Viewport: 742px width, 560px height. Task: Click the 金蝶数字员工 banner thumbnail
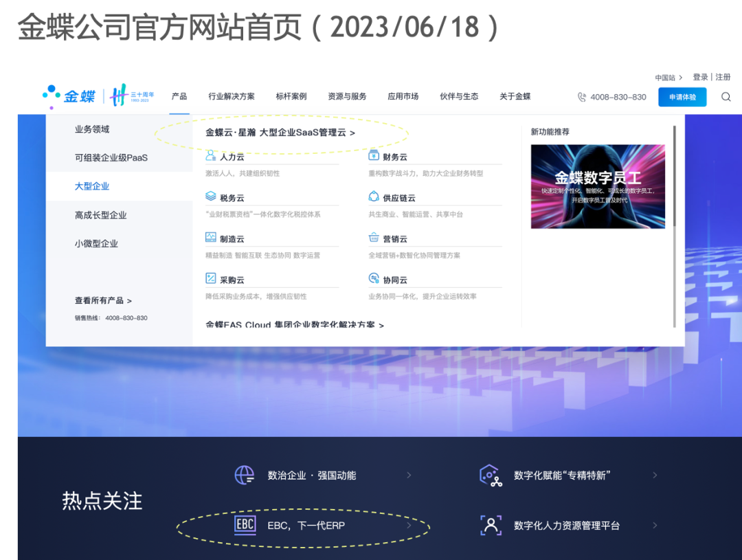(598, 186)
